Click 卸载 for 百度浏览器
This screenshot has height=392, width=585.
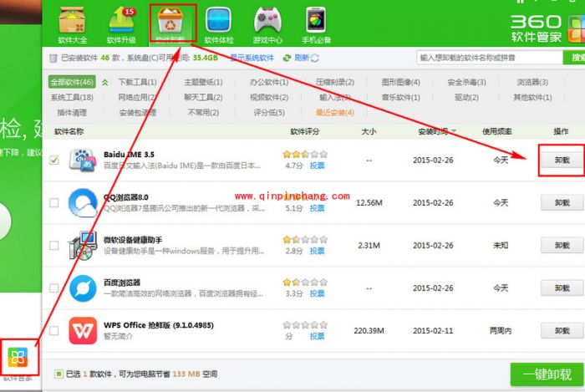[562, 288]
